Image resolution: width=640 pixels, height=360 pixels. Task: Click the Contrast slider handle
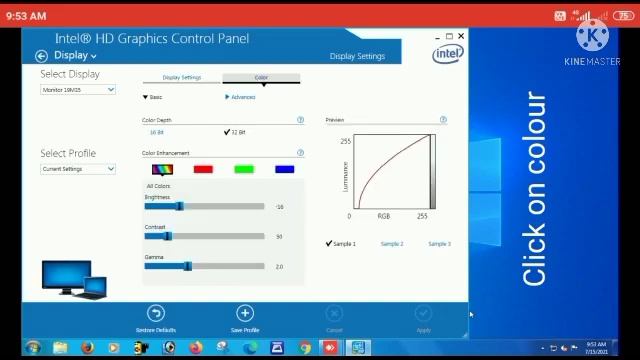pos(168,236)
